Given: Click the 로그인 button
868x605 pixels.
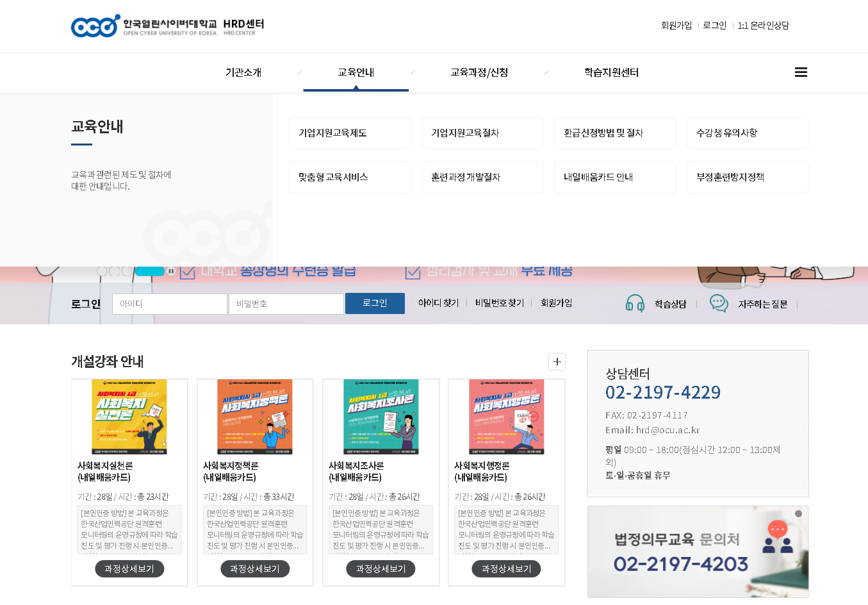Looking at the screenshot, I should click(374, 303).
